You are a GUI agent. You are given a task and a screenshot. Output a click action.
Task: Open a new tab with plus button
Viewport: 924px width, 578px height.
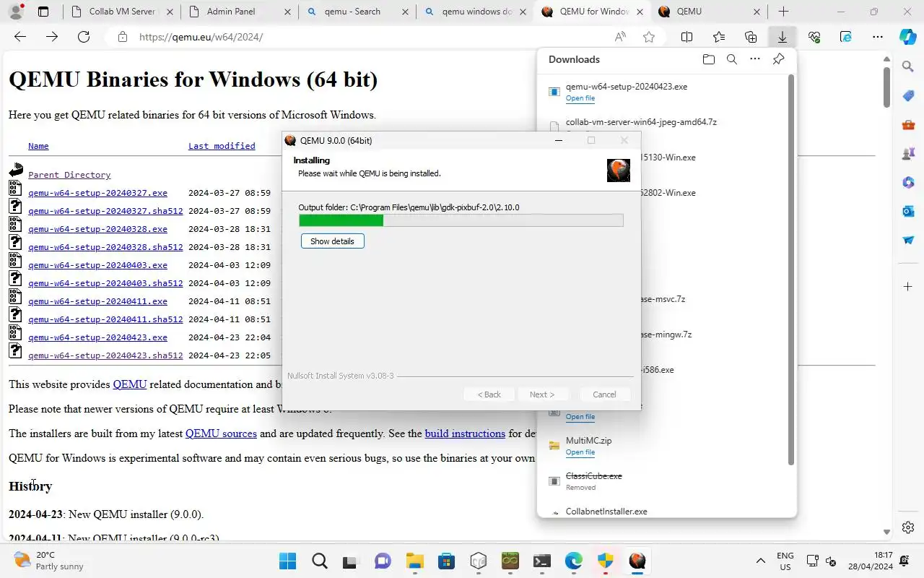(x=783, y=12)
